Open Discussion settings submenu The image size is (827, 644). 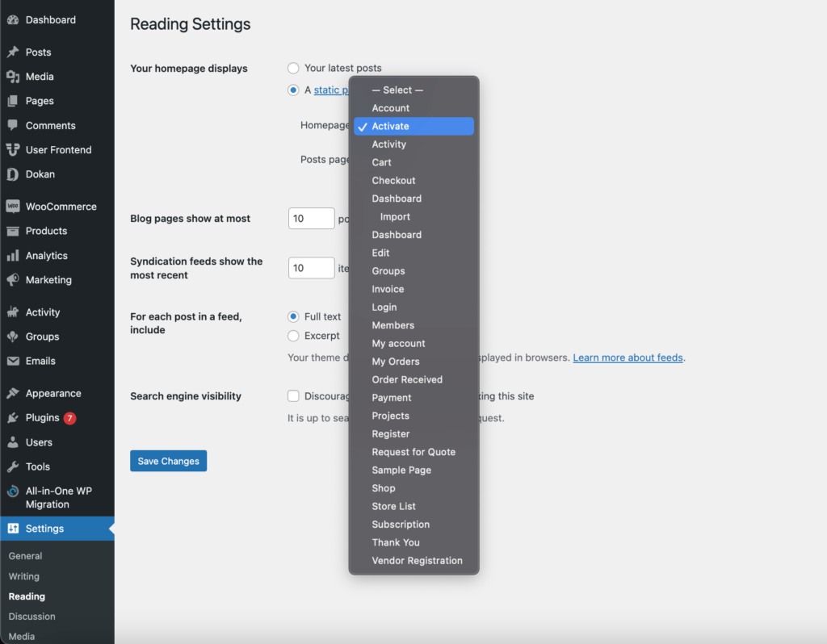tap(31, 617)
